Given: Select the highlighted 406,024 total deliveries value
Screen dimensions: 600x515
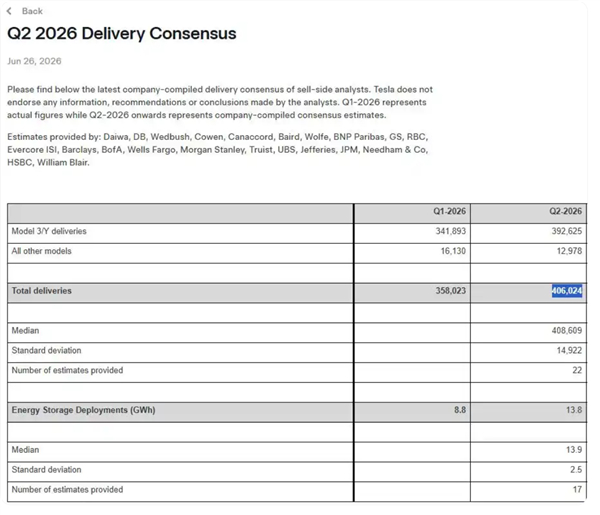Looking at the screenshot, I should [567, 291].
